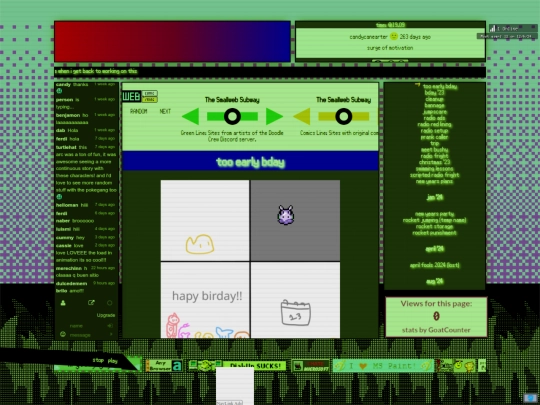
Task: Click the 'benjamon' chat username
Action: pyautogui.click(x=68, y=115)
